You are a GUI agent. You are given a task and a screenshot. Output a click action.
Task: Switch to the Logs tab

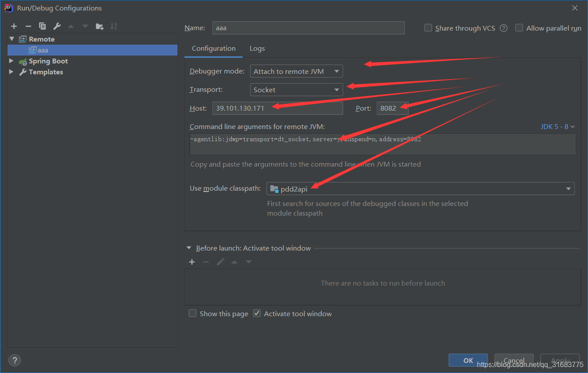[x=257, y=48]
